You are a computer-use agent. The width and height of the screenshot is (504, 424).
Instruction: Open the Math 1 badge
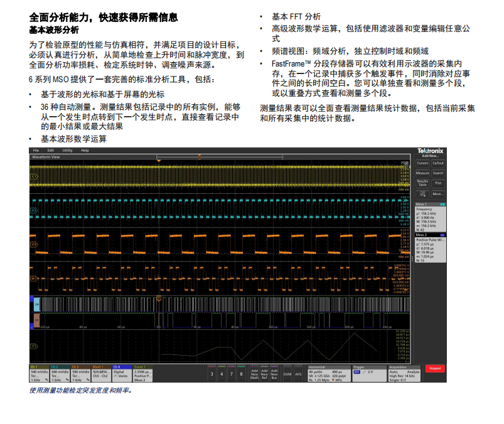pos(101,374)
